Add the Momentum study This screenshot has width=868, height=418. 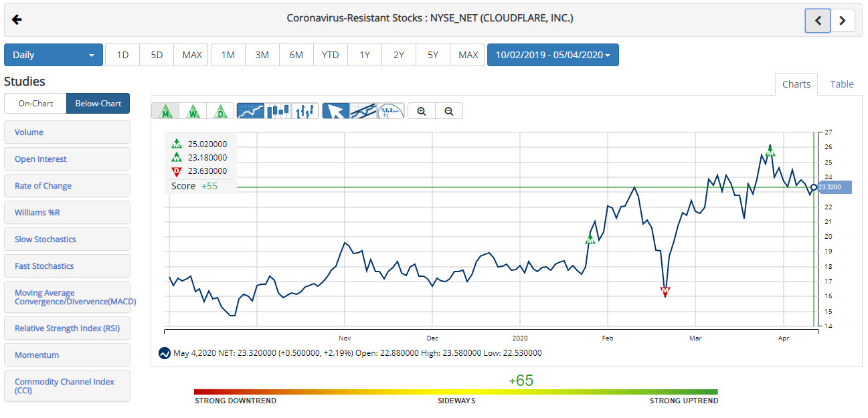coord(67,355)
